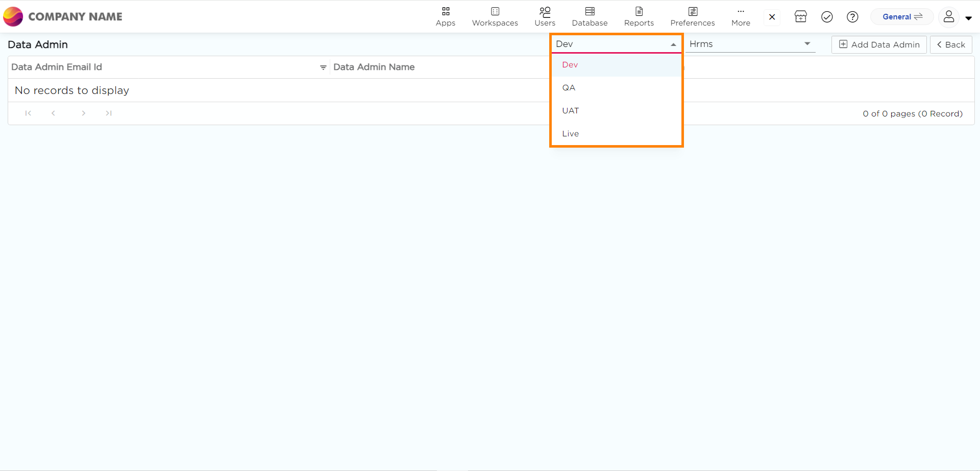Open the Reports section
This screenshot has height=471, width=980.
point(639,16)
